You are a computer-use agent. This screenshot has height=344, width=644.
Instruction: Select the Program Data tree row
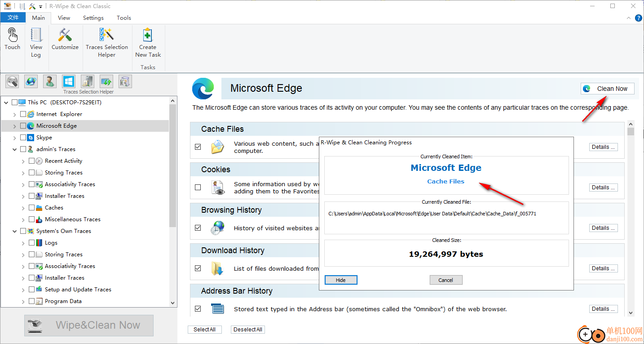(x=85, y=301)
